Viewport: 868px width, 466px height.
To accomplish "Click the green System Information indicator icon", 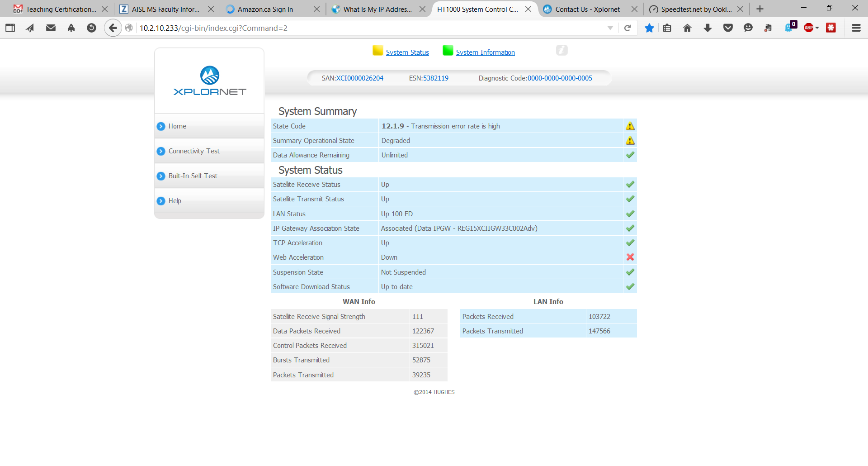I will pos(448,51).
